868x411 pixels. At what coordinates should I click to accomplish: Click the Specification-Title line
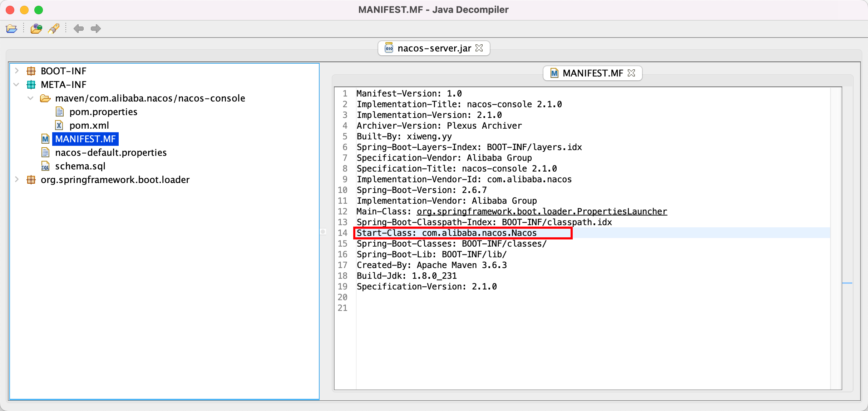tap(457, 169)
